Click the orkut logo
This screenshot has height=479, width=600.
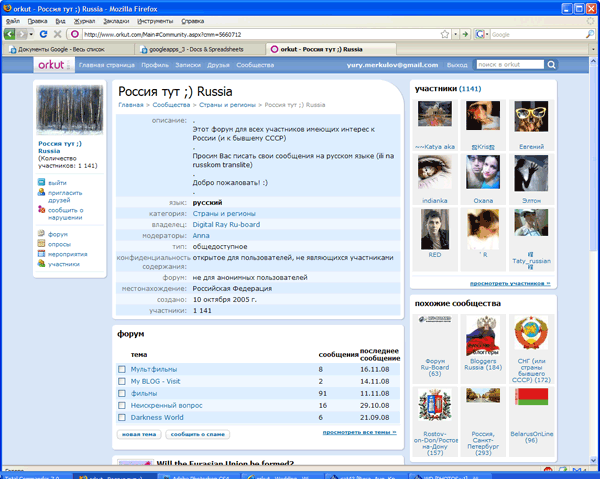coord(51,65)
